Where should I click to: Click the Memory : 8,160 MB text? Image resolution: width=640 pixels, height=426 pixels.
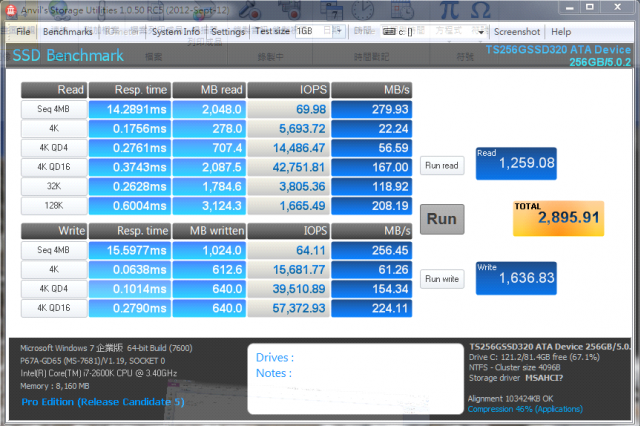pyautogui.click(x=55, y=386)
